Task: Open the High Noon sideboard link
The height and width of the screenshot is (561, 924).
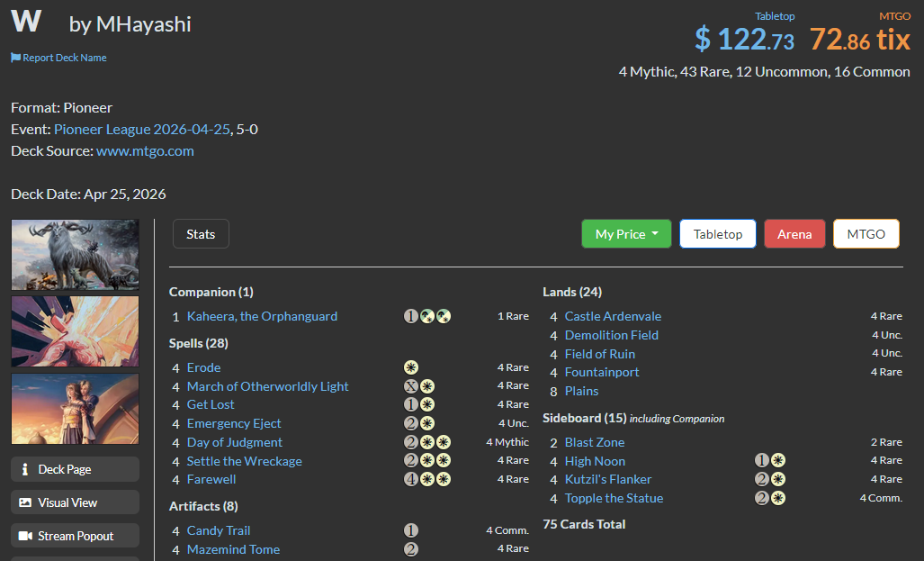Action: tap(596, 461)
